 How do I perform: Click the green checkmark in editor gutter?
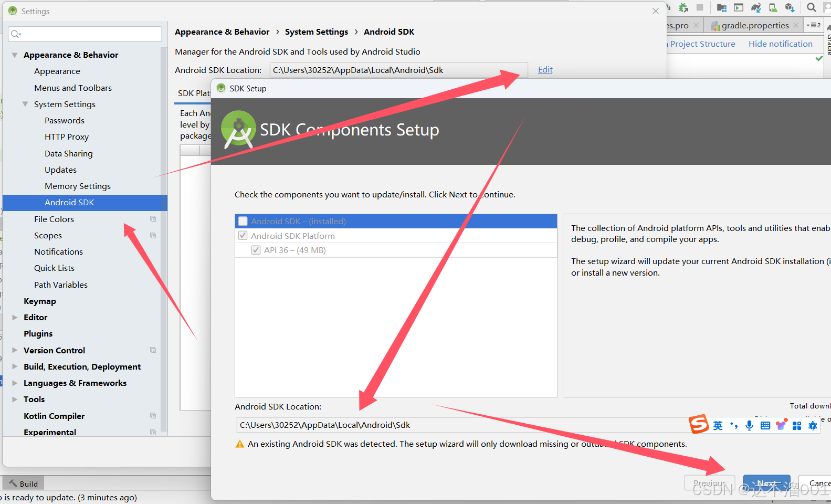coord(819,58)
